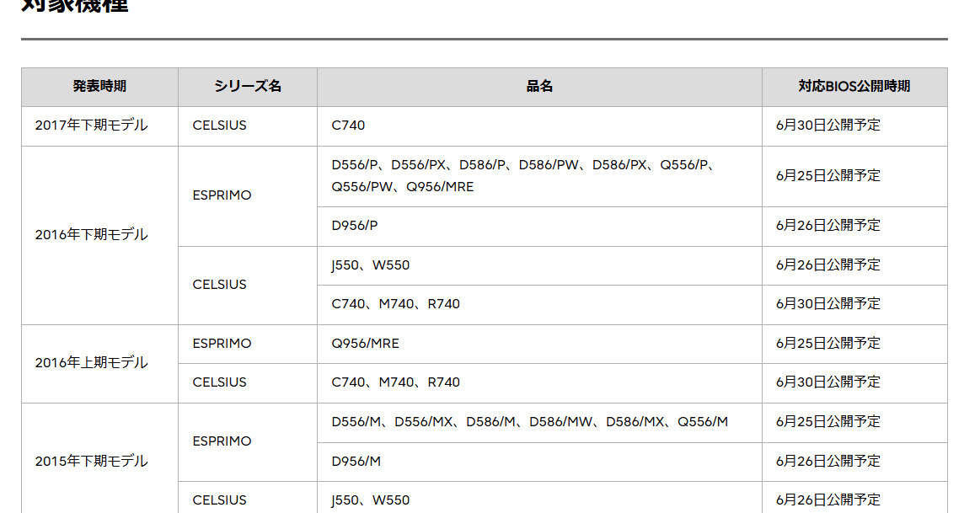
Task: Click the D556/M, D556/MX product list cell
Action: [x=539, y=423]
